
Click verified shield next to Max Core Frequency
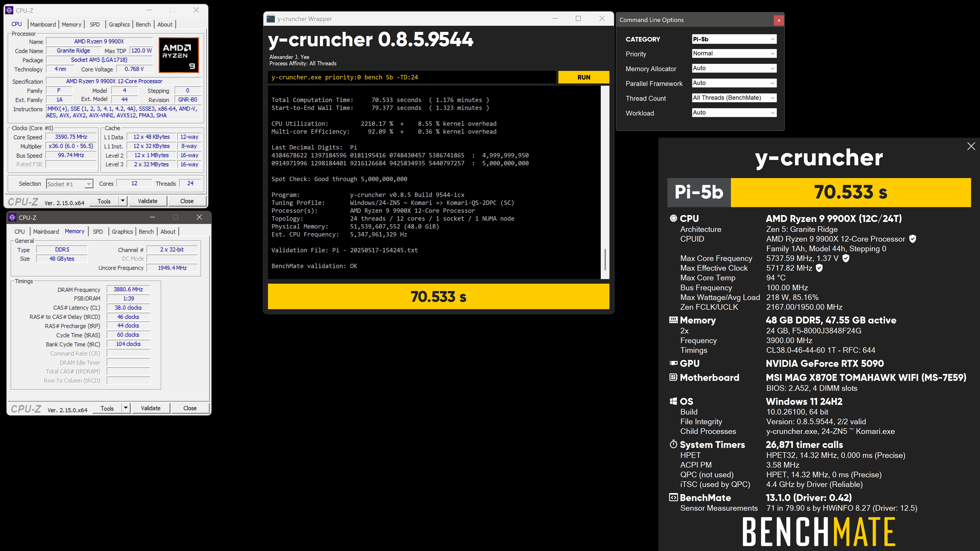click(x=846, y=258)
